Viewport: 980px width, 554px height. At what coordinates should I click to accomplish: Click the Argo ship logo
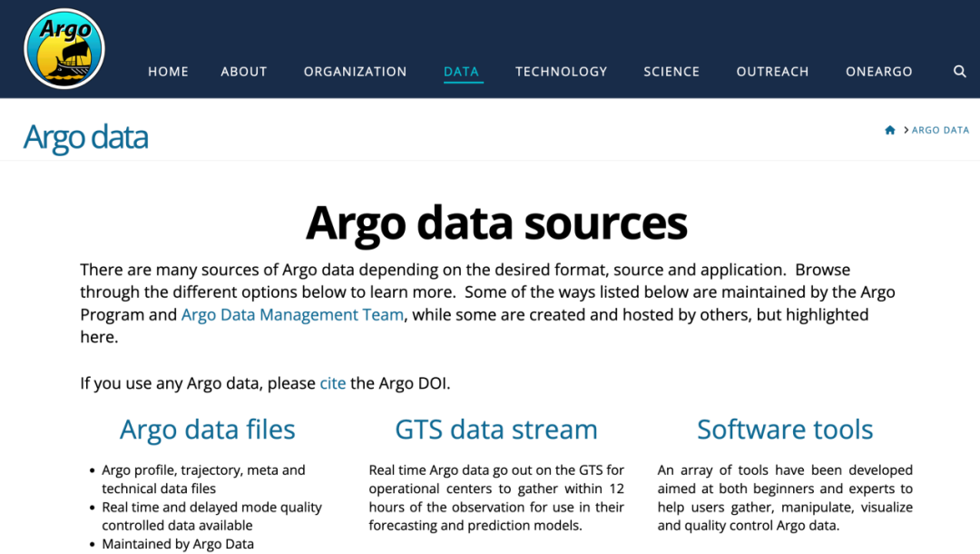[64, 49]
